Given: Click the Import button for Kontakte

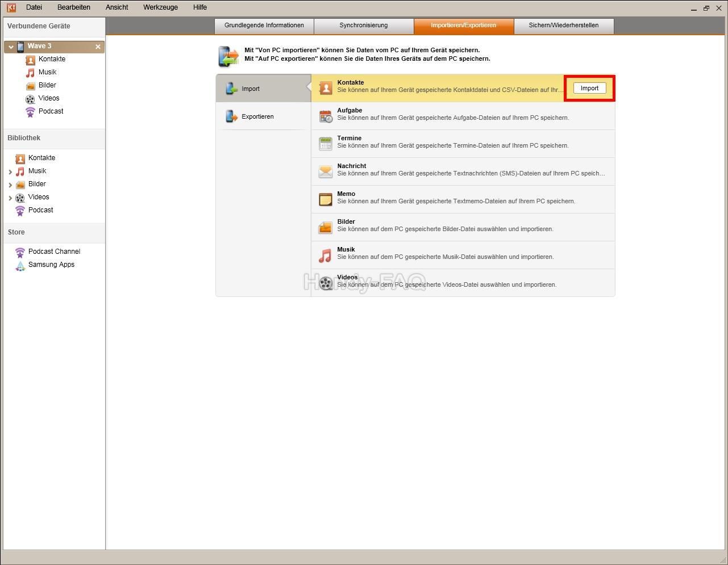Looking at the screenshot, I should coord(589,88).
